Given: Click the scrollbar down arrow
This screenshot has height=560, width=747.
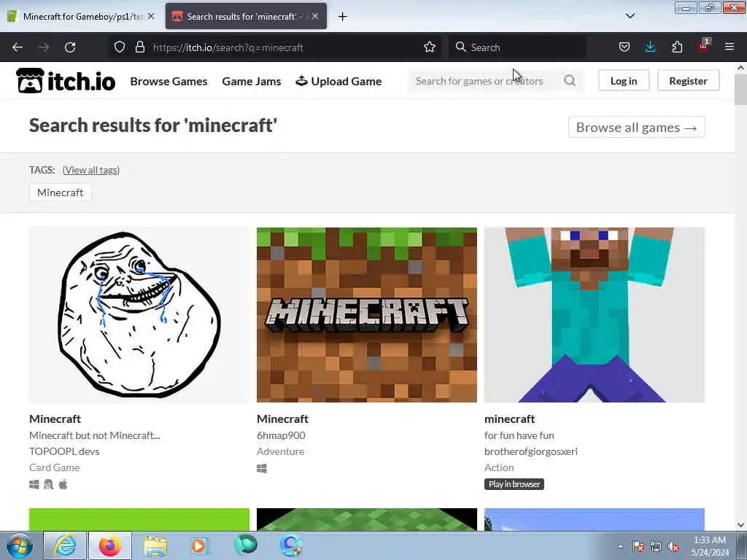Looking at the screenshot, I should point(741,525).
